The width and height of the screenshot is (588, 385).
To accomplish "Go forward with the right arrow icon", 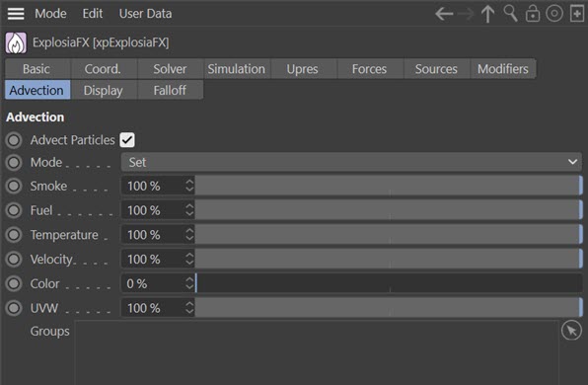I will click(x=466, y=14).
